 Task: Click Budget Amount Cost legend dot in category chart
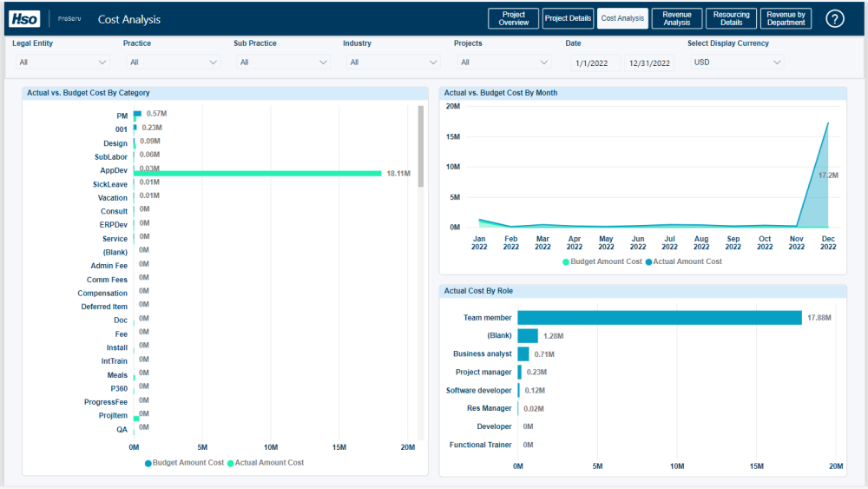point(148,463)
